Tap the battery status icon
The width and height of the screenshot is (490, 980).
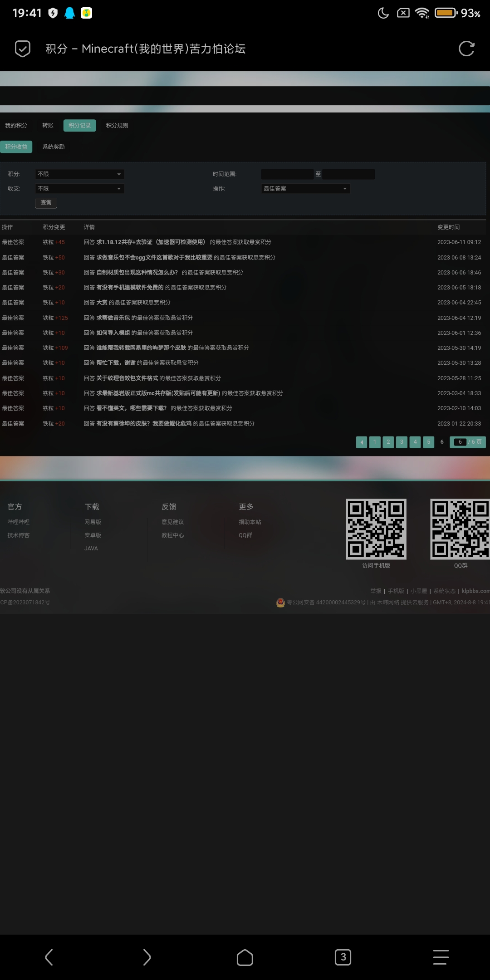pos(446,13)
